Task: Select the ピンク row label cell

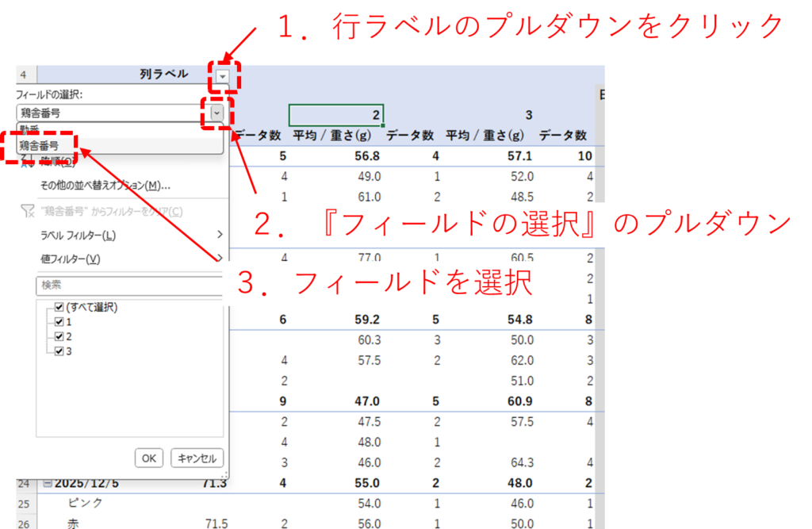Action: click(86, 504)
